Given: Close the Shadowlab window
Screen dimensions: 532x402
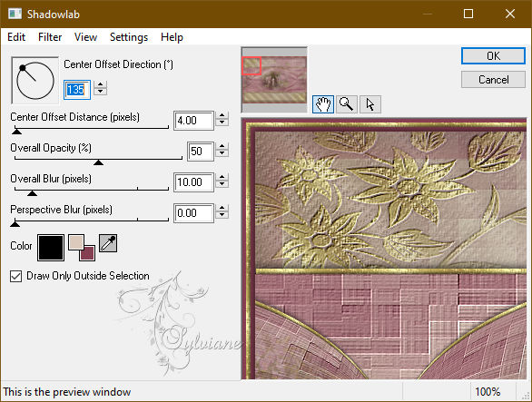Looking at the screenshot, I should click(x=510, y=14).
